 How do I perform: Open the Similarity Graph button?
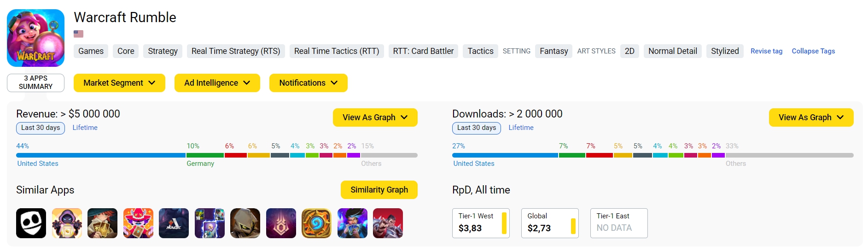(x=379, y=190)
